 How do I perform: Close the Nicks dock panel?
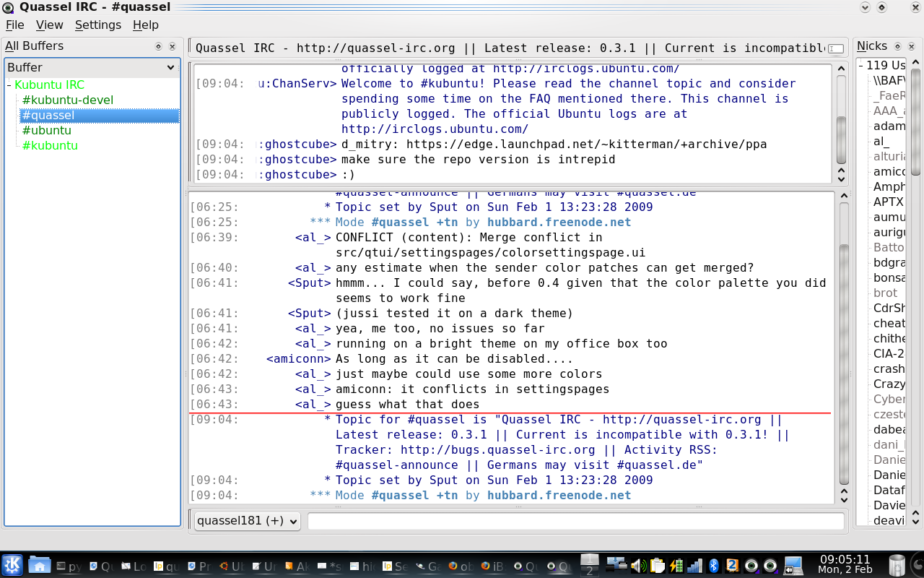pyautogui.click(x=912, y=46)
